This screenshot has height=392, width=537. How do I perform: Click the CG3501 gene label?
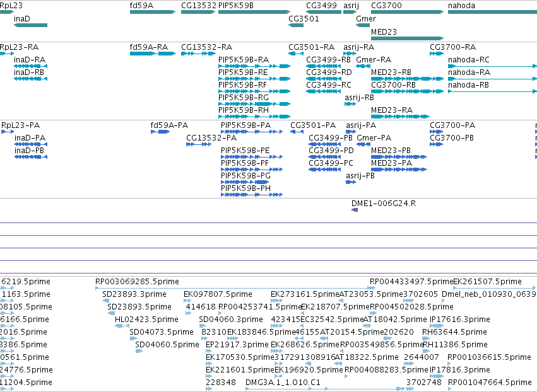304,19
